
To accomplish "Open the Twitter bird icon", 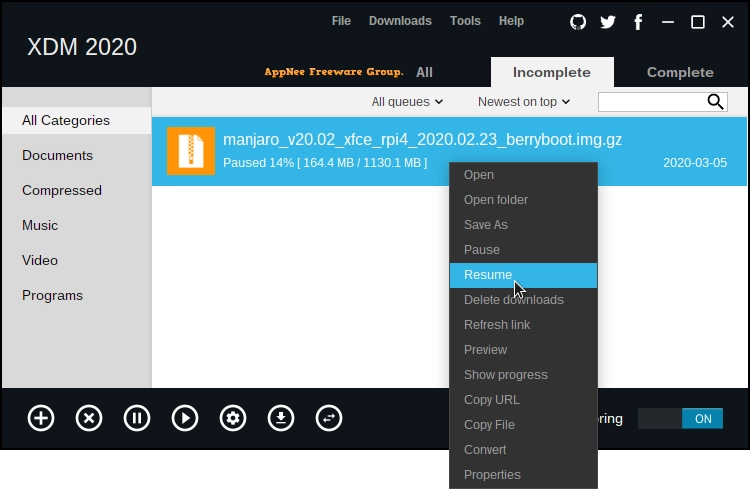I will tap(608, 22).
